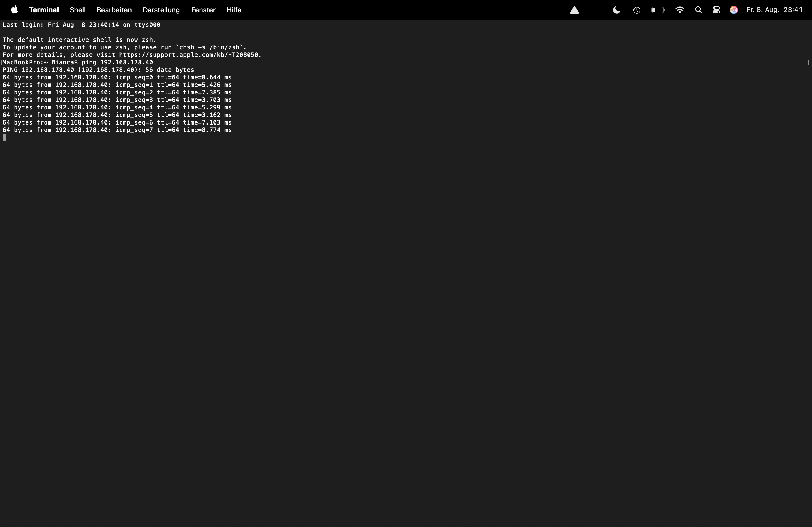Viewport: 812px width, 527px height.
Task: Open the Focus moon icon menu
Action: click(x=617, y=10)
